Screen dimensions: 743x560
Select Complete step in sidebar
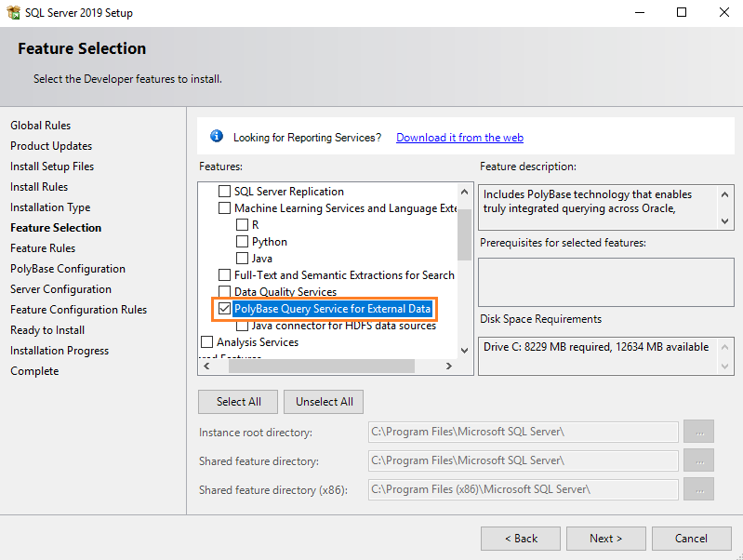(34, 371)
